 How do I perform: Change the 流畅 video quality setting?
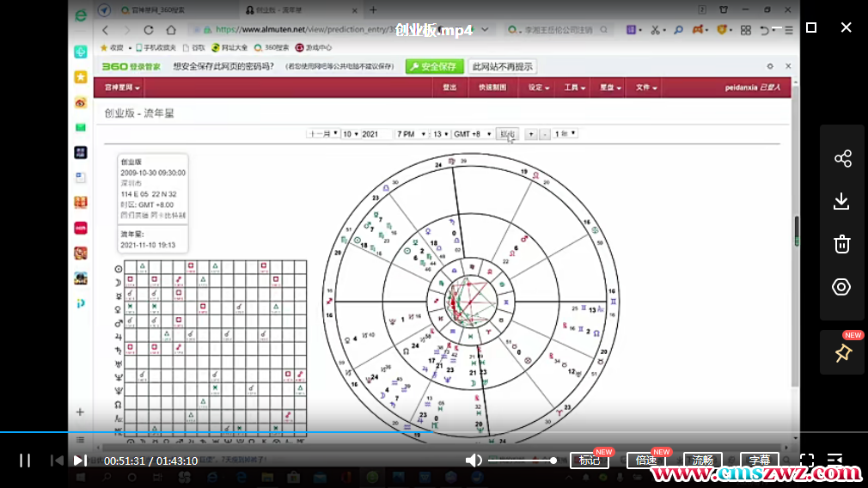[x=702, y=461]
